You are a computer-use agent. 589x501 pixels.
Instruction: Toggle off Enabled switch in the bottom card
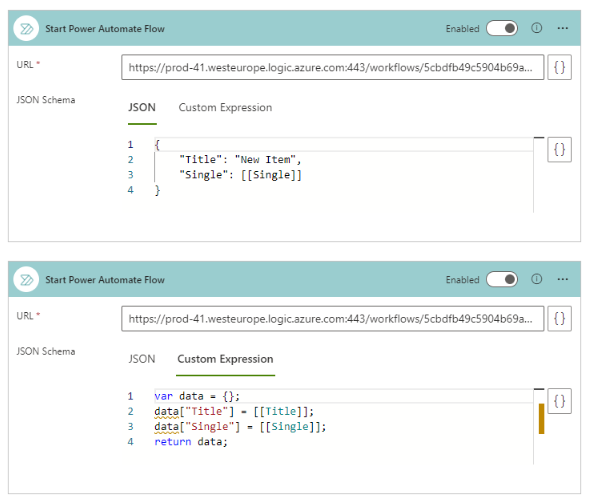(502, 279)
